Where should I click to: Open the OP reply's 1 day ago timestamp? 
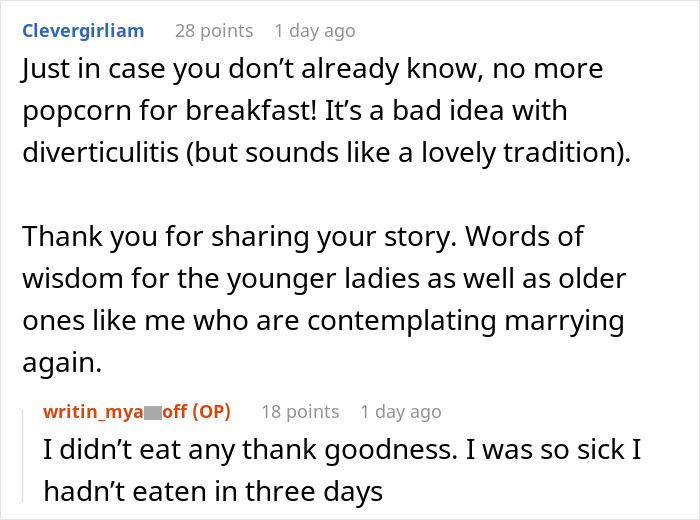(400, 412)
